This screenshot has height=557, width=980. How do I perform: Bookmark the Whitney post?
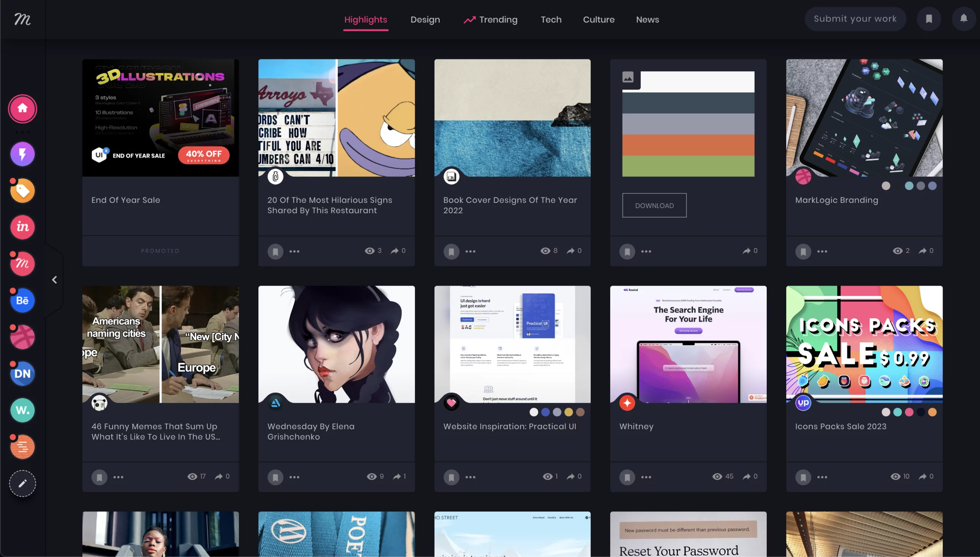tap(627, 477)
